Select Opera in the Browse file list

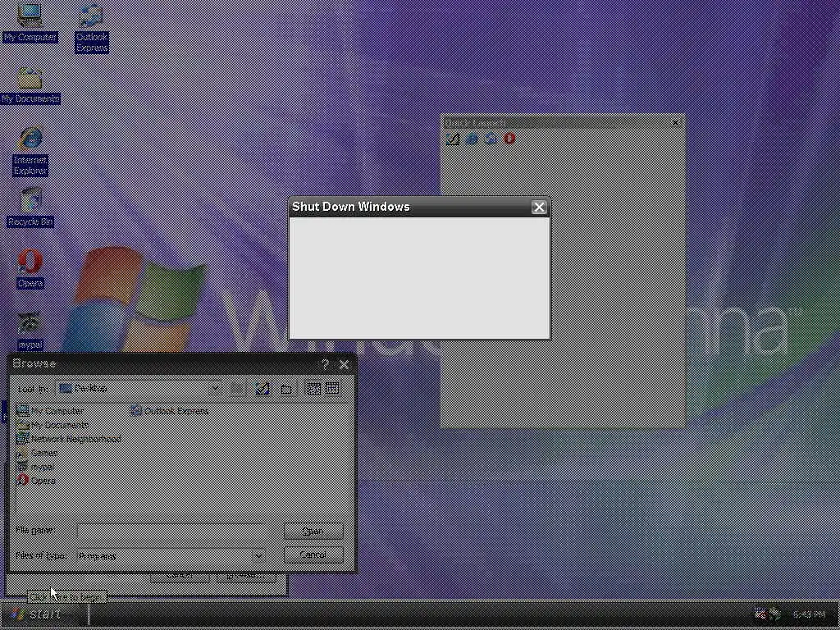click(36, 481)
